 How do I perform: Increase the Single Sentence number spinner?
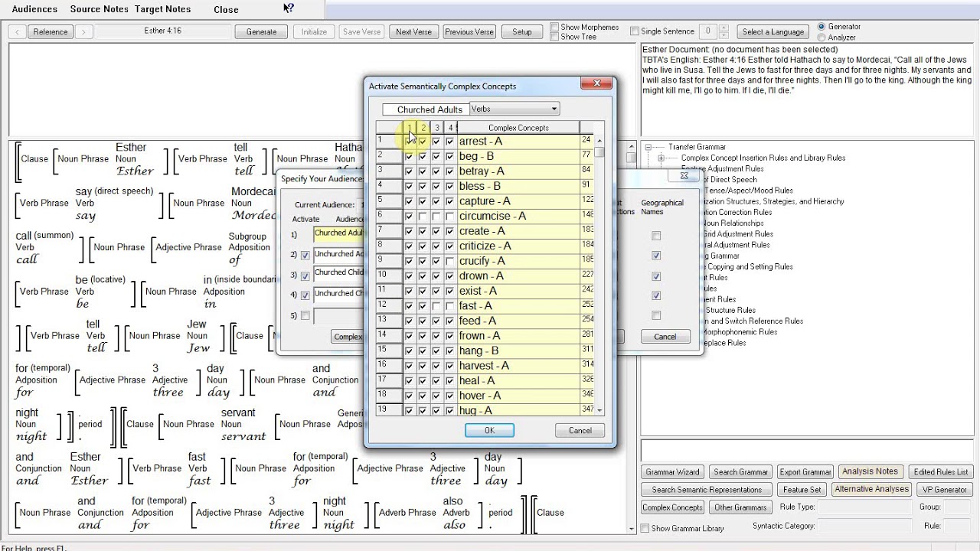[x=724, y=28]
